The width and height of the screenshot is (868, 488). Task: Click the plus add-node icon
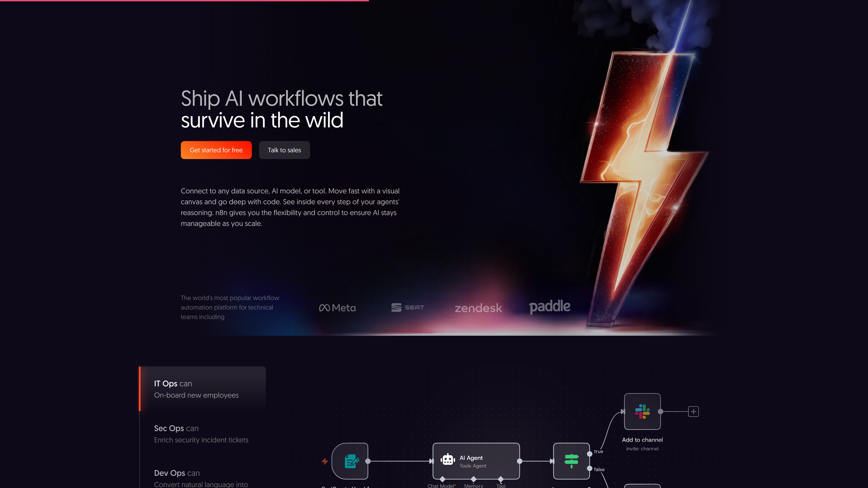pos(693,411)
